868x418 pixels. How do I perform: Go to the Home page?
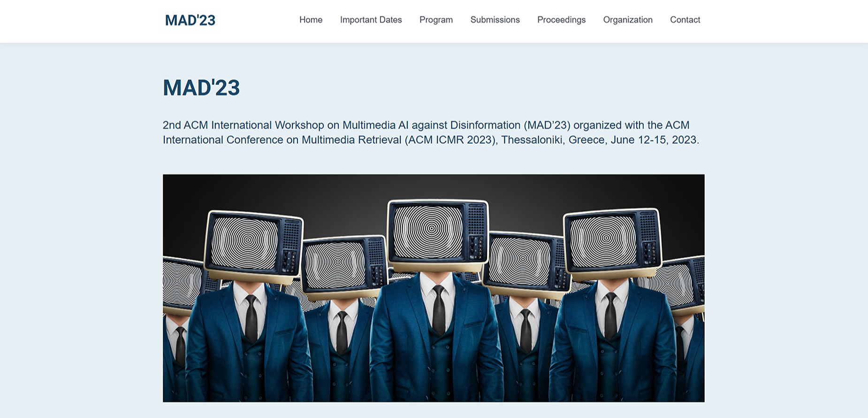[311, 20]
